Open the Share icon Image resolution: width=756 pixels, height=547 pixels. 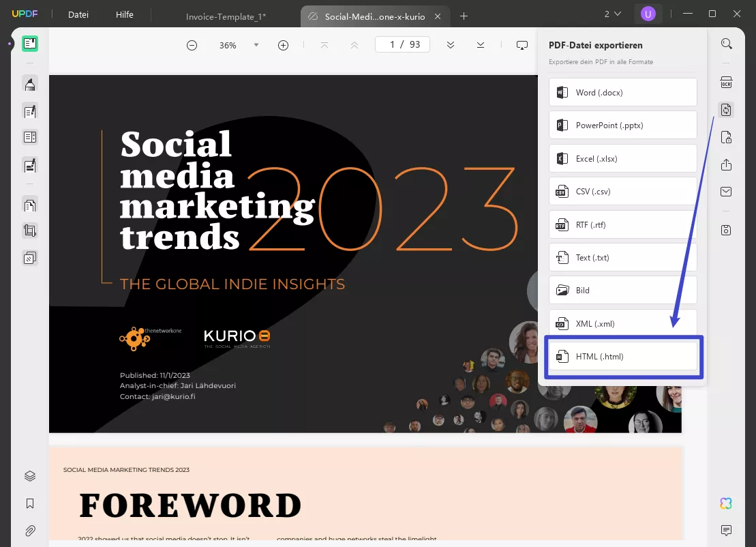pyautogui.click(x=726, y=164)
